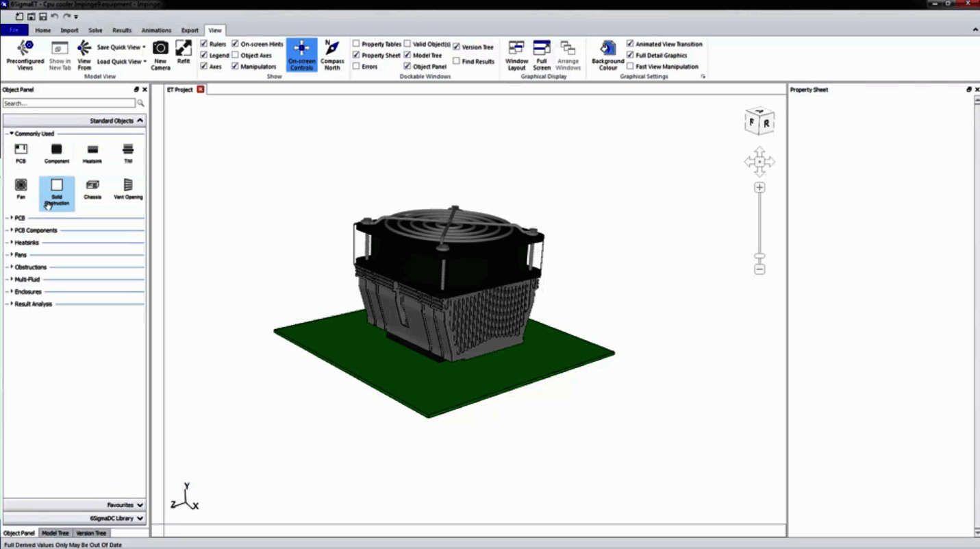Select the Heatsink object tool
This screenshot has width=980, height=549.
pos(92,149)
